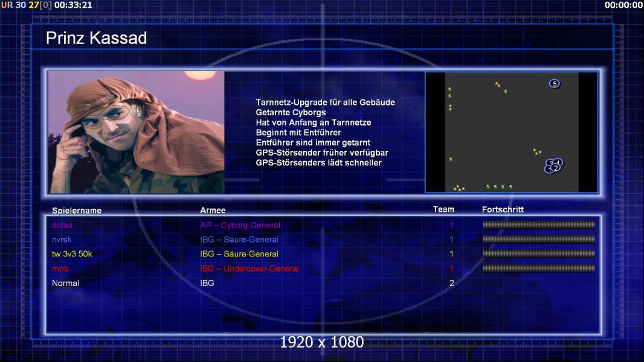This screenshot has width=644, height=362.
Task: Click "Beginnt mit Entführer" line
Action: point(298,132)
